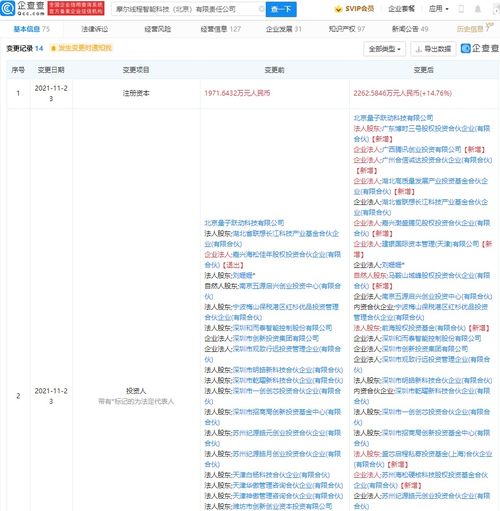Switch to the 历史信息 tab
500x511 pixels.
tap(473, 29)
